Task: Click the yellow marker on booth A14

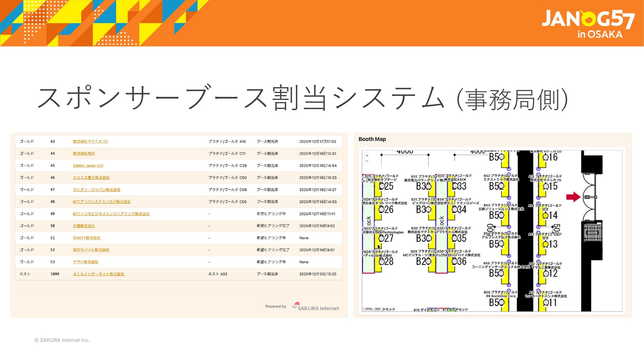Action: pyautogui.click(x=545, y=216)
